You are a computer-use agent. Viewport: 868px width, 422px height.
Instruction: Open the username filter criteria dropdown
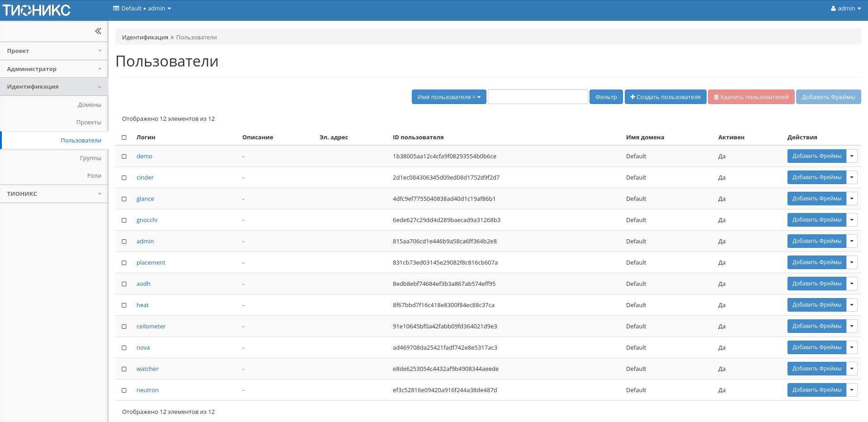click(448, 97)
